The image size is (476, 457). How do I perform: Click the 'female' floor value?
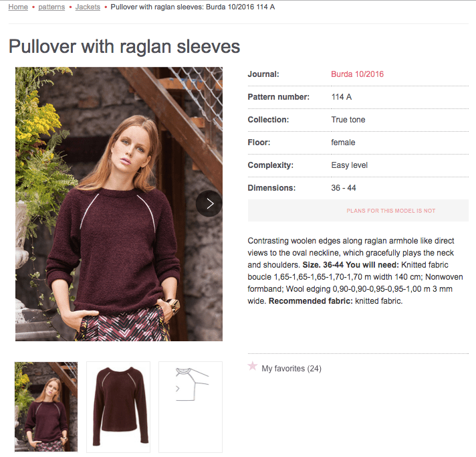click(x=343, y=143)
